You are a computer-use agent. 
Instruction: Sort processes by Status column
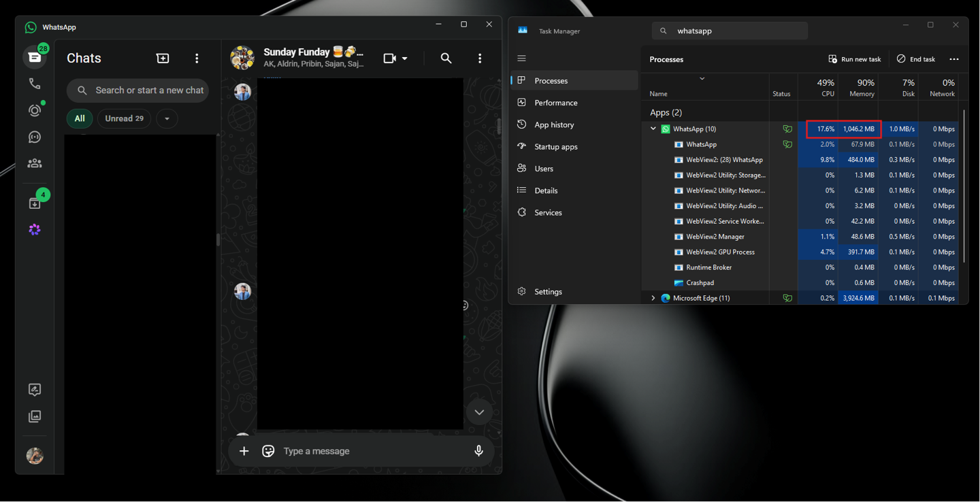(x=783, y=87)
